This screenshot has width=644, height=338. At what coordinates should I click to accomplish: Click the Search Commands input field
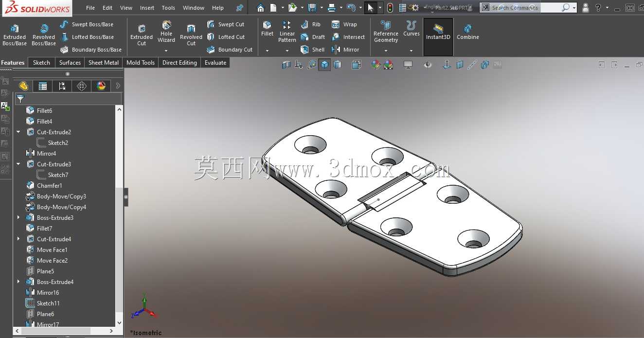pos(524,8)
